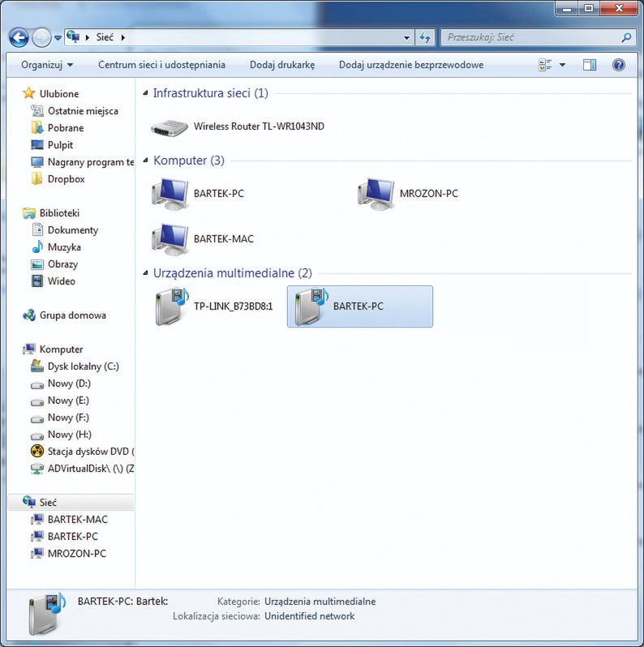Click the Grupa domowa icon in the sidebar
The height and width of the screenshot is (647, 644).
click(x=29, y=315)
